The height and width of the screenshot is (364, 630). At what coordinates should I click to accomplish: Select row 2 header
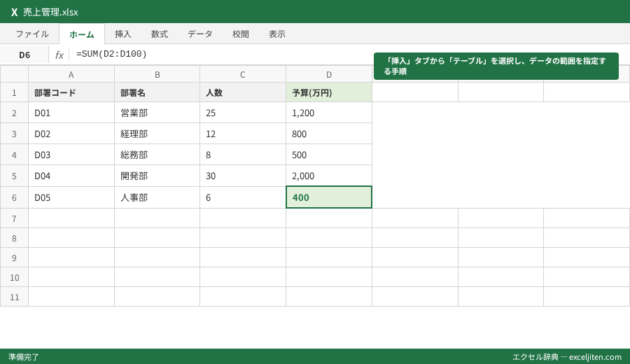pyautogui.click(x=14, y=113)
